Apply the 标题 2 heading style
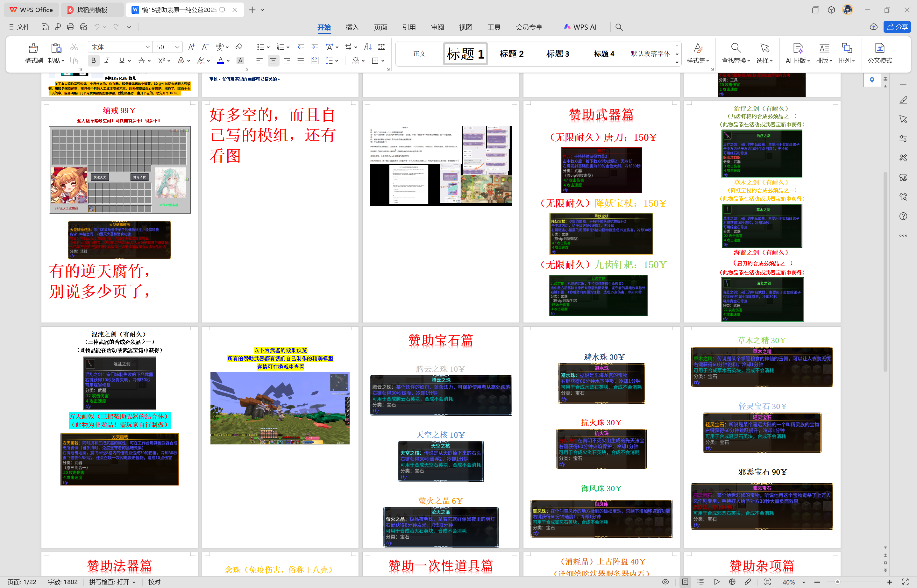The image size is (917, 588). [x=512, y=54]
